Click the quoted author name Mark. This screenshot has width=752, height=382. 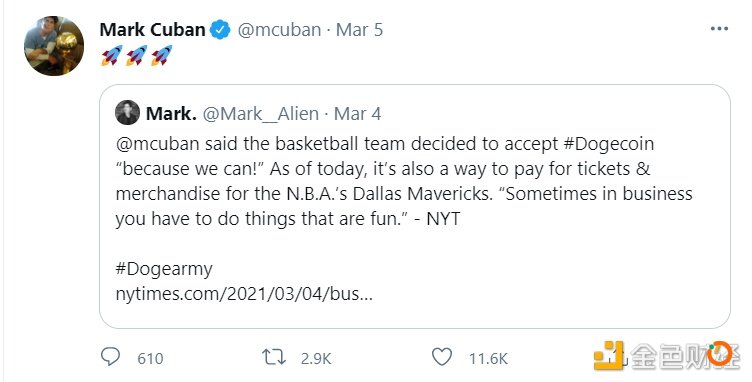pos(171,114)
